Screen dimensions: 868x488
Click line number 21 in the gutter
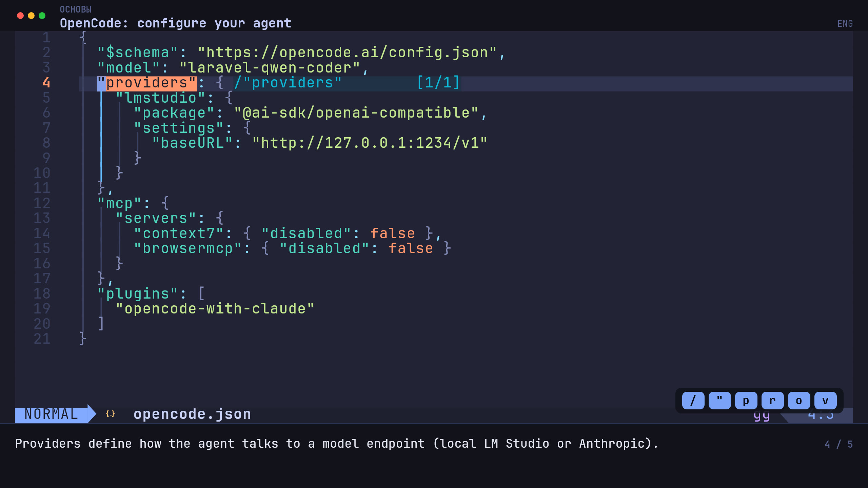(x=42, y=339)
